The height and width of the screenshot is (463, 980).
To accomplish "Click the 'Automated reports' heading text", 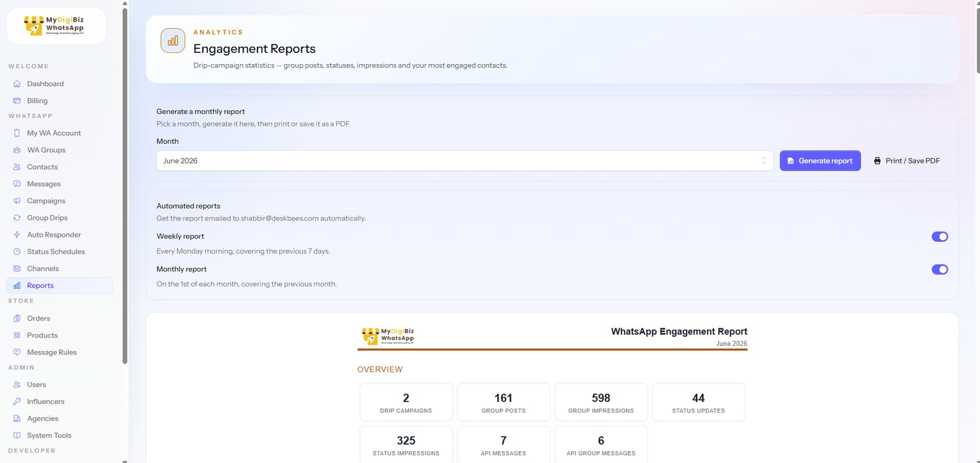I will click(188, 206).
